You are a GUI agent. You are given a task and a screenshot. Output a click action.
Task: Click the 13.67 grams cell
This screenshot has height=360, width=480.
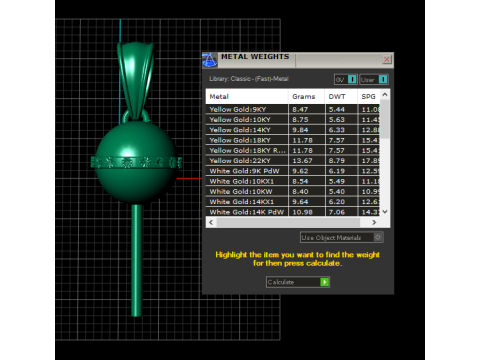coord(306,161)
